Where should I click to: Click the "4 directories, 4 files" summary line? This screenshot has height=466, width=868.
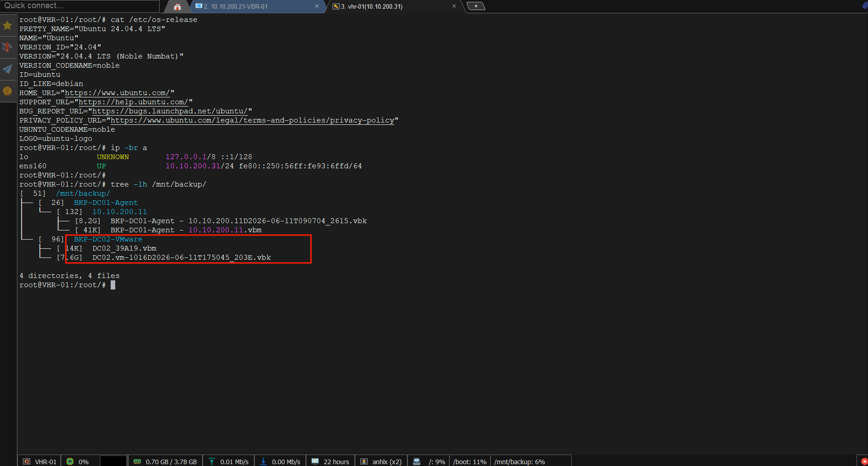(x=70, y=276)
